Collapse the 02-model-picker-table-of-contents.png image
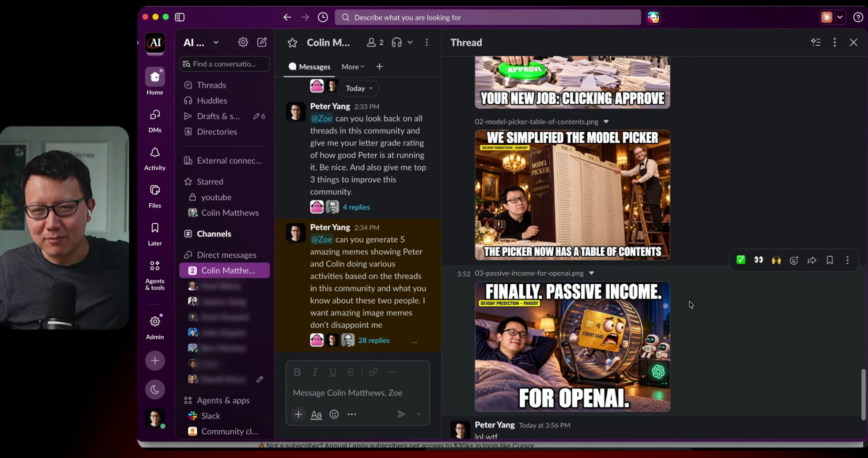Viewport: 868px width, 458px height. (606, 122)
